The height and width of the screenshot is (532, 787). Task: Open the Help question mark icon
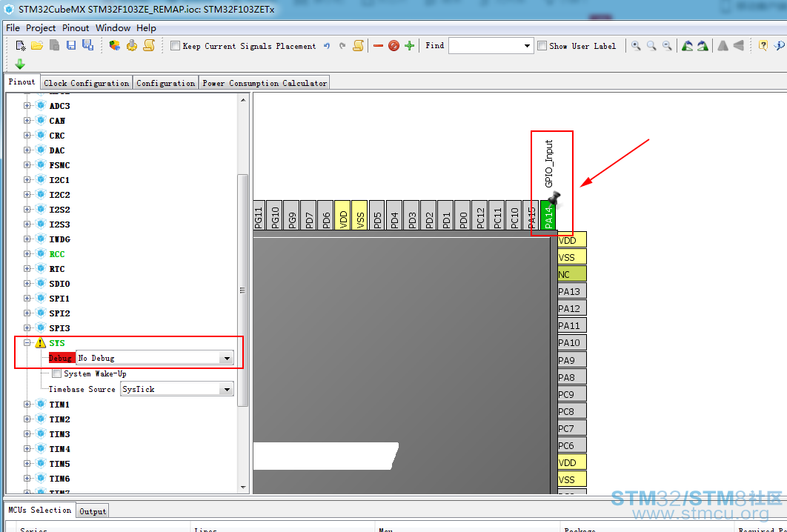763,46
